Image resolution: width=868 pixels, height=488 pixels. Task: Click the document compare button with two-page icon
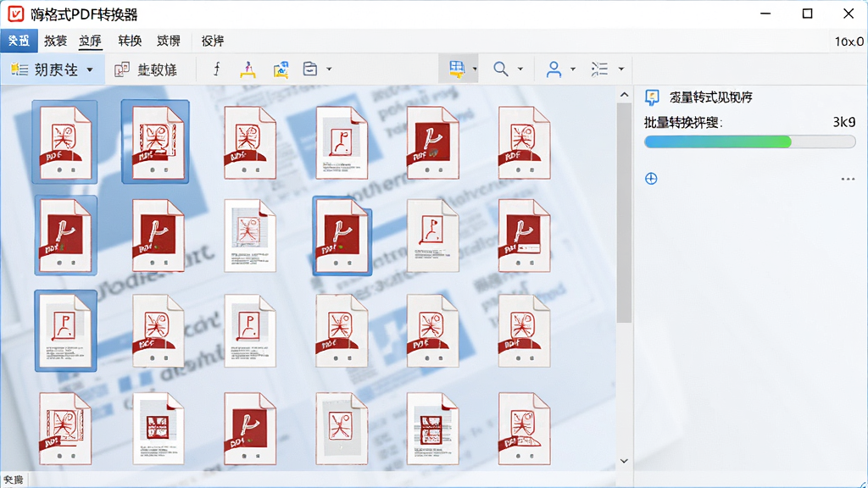(146, 69)
